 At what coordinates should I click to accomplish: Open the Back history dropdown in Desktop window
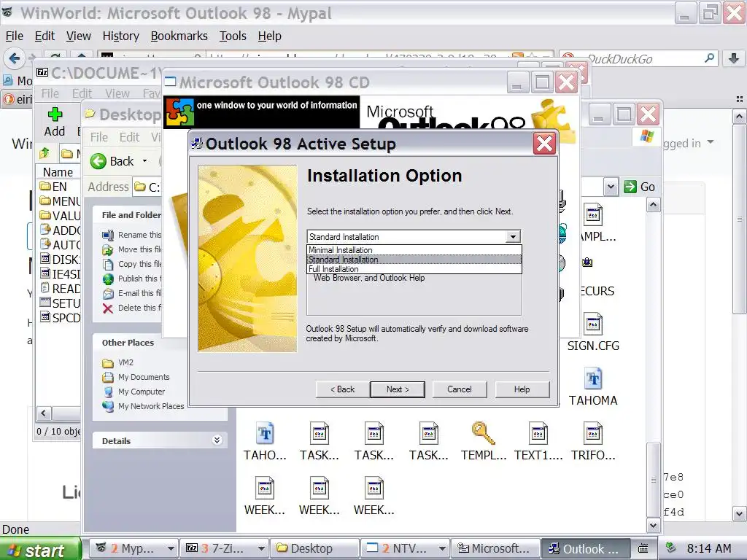coord(145,161)
